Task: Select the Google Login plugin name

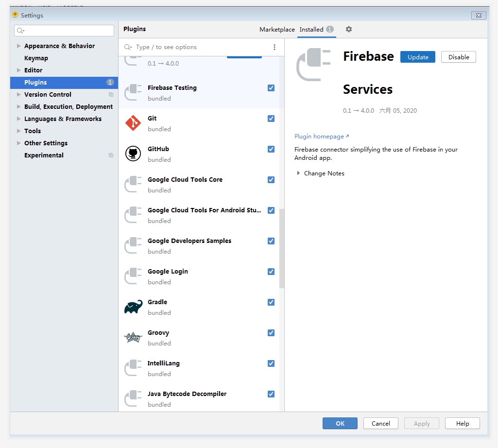Action: coord(168,271)
